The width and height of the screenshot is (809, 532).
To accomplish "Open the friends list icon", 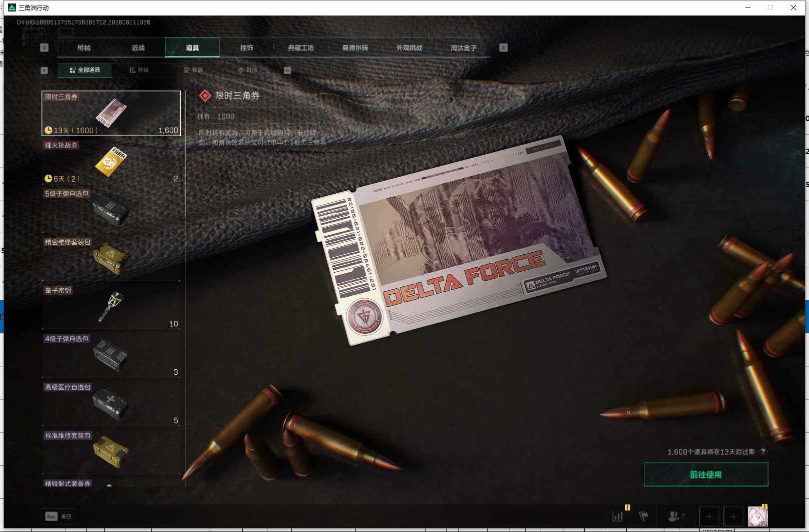I will click(x=676, y=516).
